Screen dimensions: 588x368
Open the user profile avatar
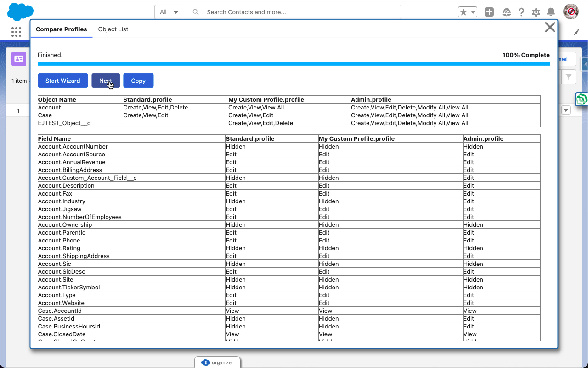571,11
